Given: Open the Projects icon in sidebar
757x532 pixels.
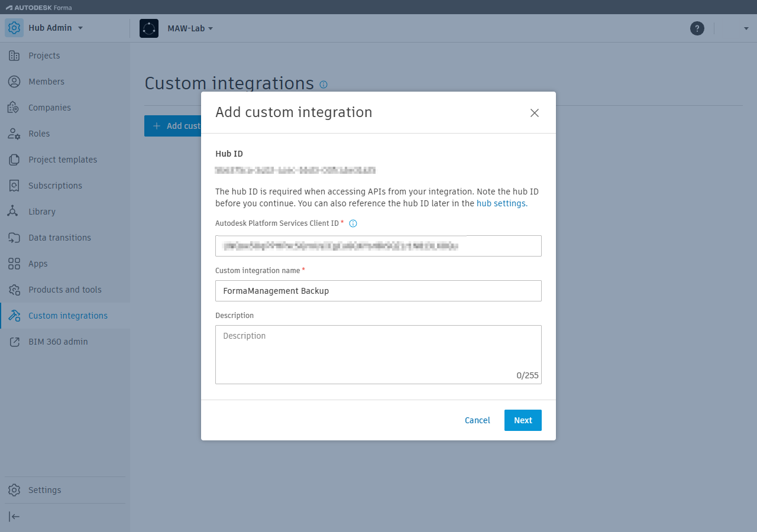Looking at the screenshot, I should point(14,56).
